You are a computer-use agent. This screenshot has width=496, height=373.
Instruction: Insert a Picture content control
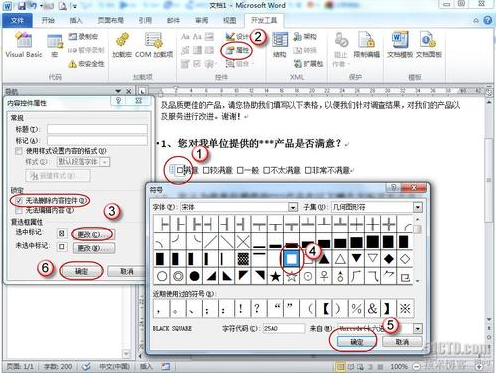click(209, 37)
